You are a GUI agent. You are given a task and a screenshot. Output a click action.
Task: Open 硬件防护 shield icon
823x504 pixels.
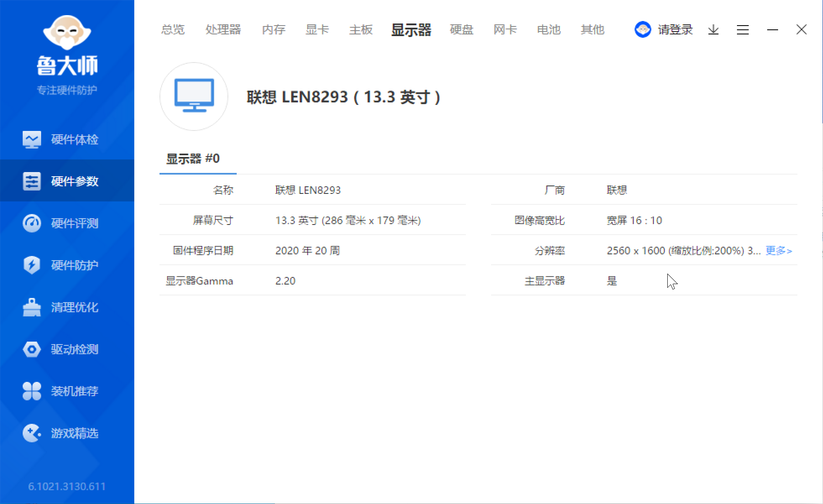tap(32, 265)
